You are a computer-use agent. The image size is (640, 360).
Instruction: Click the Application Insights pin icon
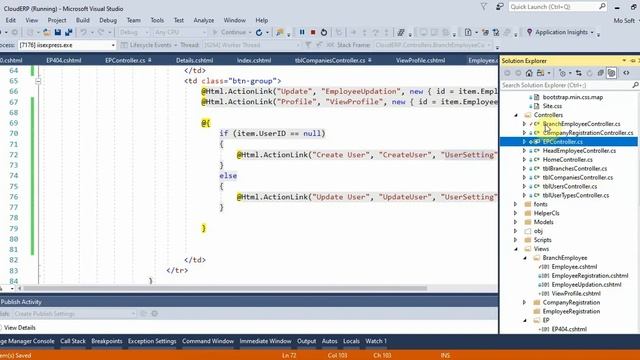(529, 32)
